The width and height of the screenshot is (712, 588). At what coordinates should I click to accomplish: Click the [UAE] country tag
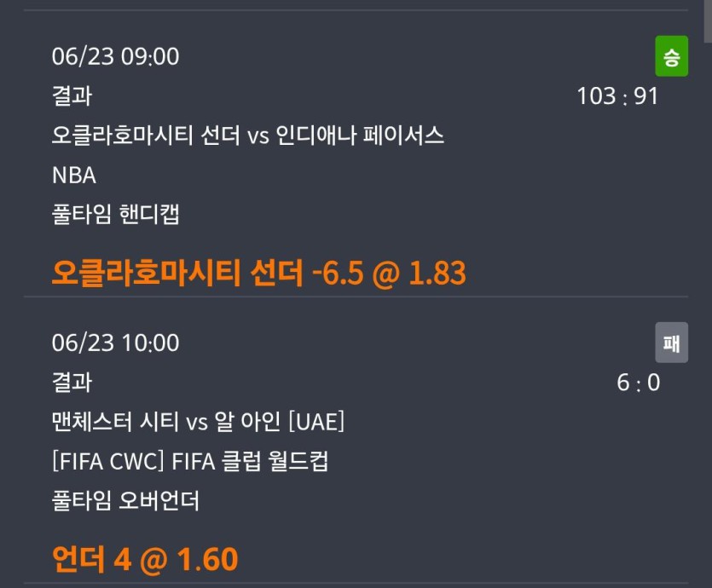(x=316, y=422)
